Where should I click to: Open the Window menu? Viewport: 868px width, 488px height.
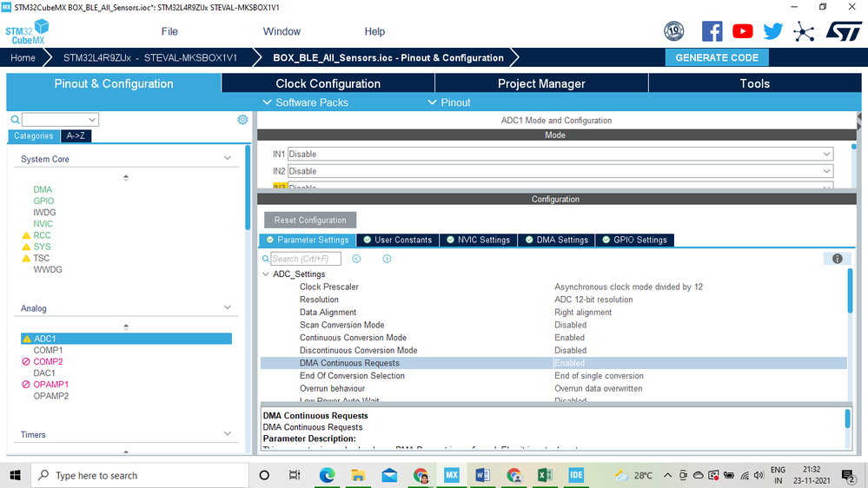click(282, 31)
